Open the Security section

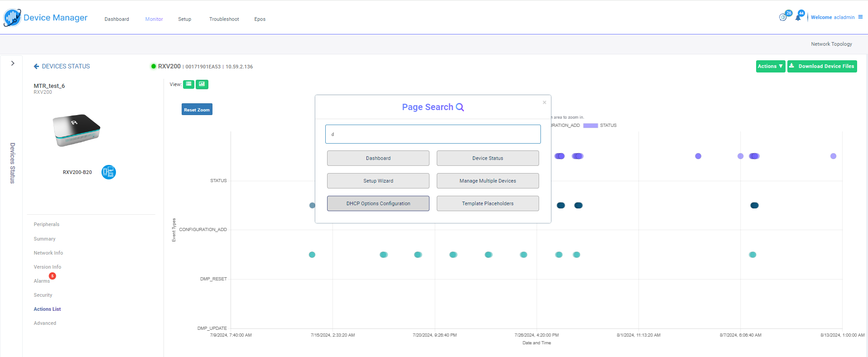pos(43,295)
